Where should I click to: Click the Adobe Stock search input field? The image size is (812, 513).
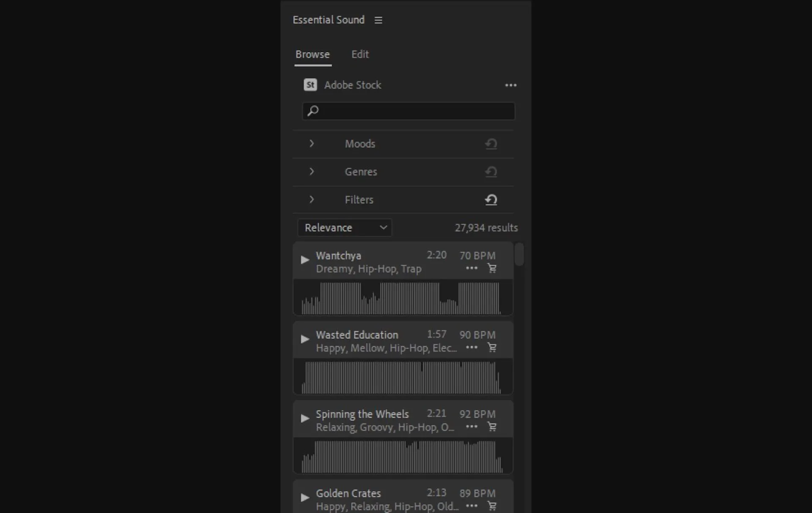coord(409,111)
